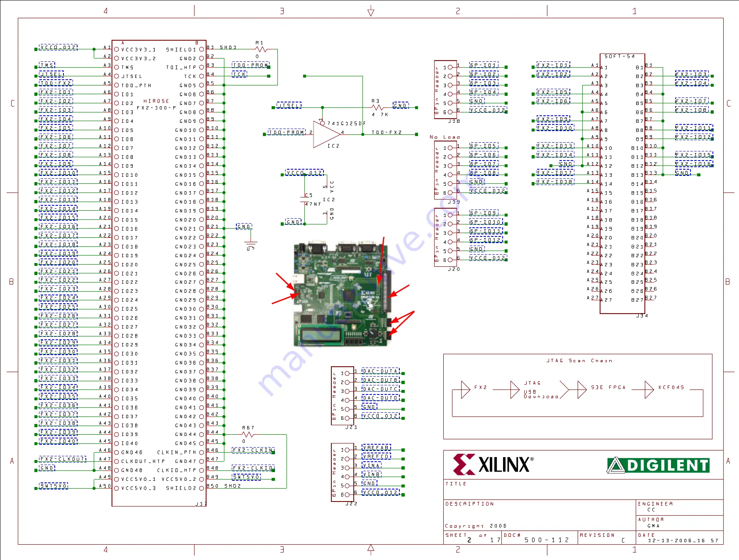Click the "DESCRIPTION" field label
739x560 pixels.
[469, 504]
